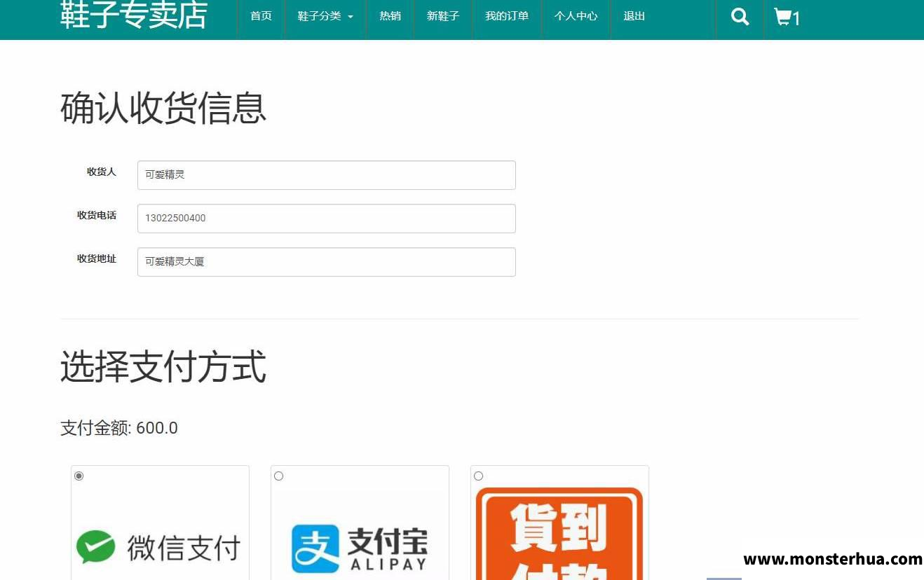Click the 微信支付 logo image

(160, 547)
